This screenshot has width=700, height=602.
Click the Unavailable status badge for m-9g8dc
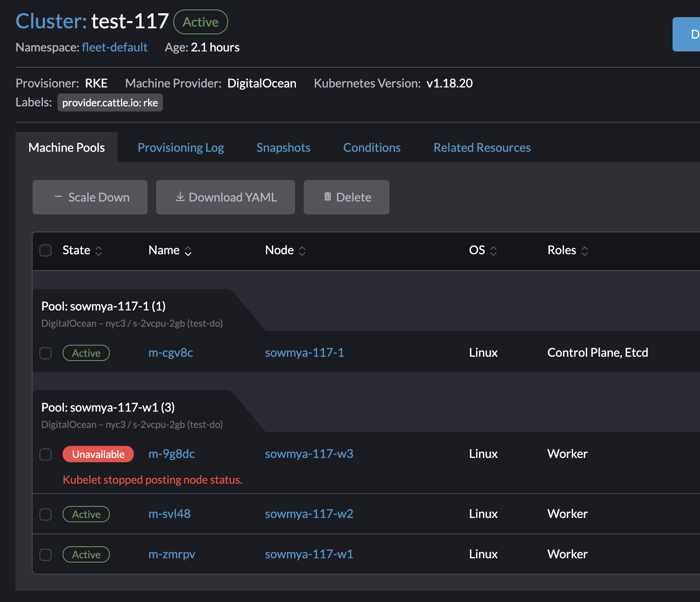click(x=98, y=454)
